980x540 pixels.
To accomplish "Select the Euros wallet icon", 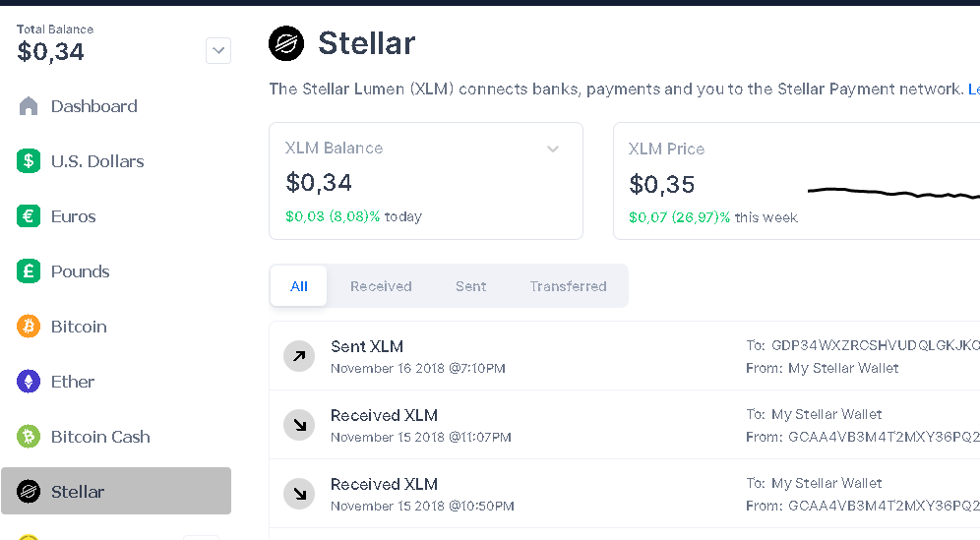I will coord(29,216).
